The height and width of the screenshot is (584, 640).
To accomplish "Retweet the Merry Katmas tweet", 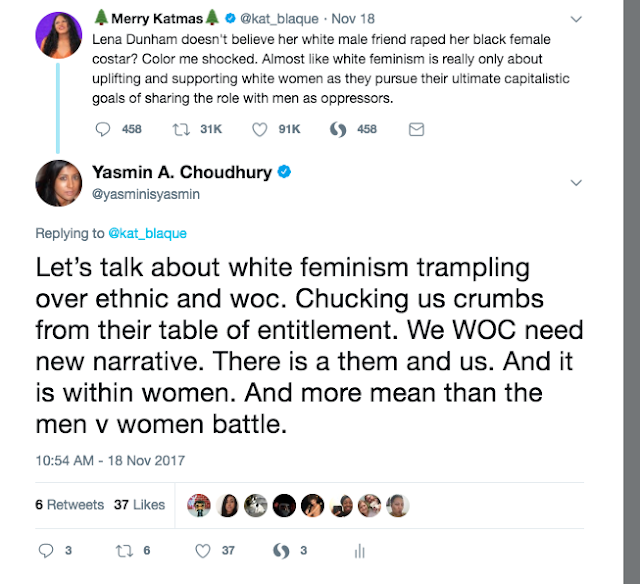I will coord(180,129).
